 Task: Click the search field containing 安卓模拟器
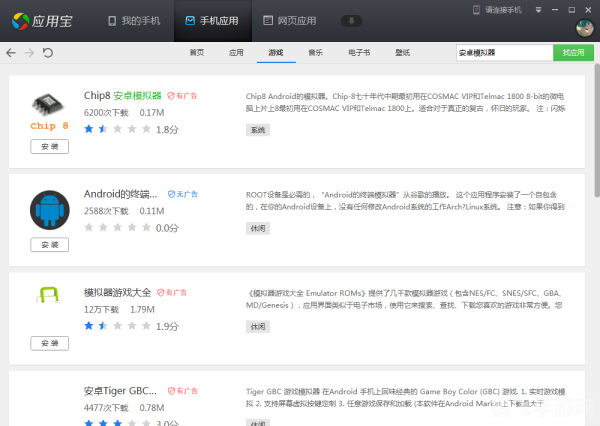(x=504, y=52)
